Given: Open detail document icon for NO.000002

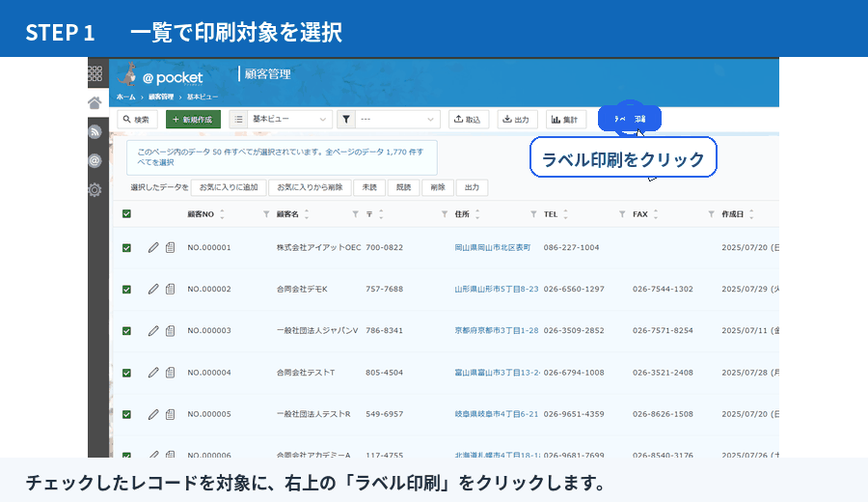Looking at the screenshot, I should [170, 290].
